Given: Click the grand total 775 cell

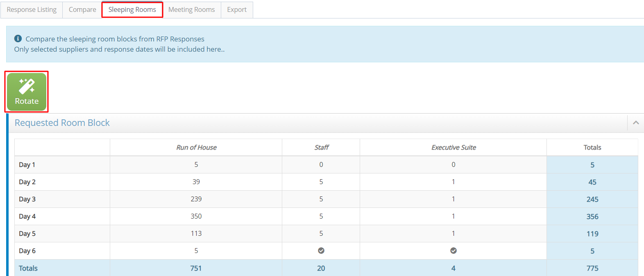Looking at the screenshot, I should 592,268.
